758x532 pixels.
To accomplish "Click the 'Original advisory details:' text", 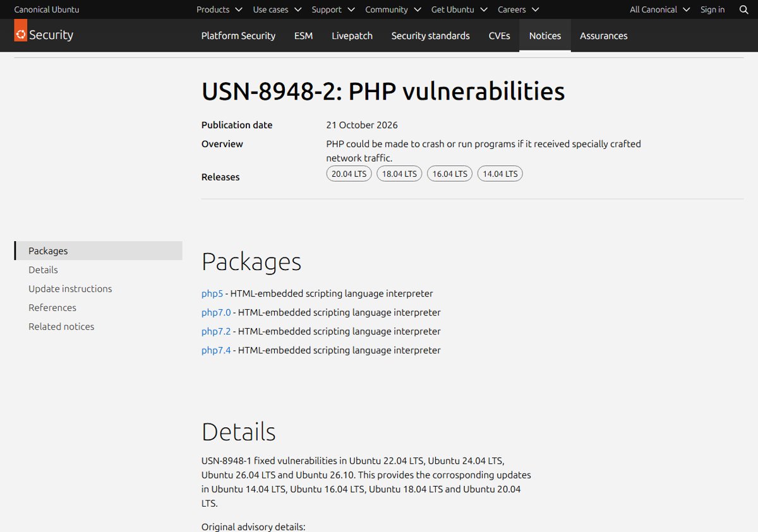I will coord(253,526).
